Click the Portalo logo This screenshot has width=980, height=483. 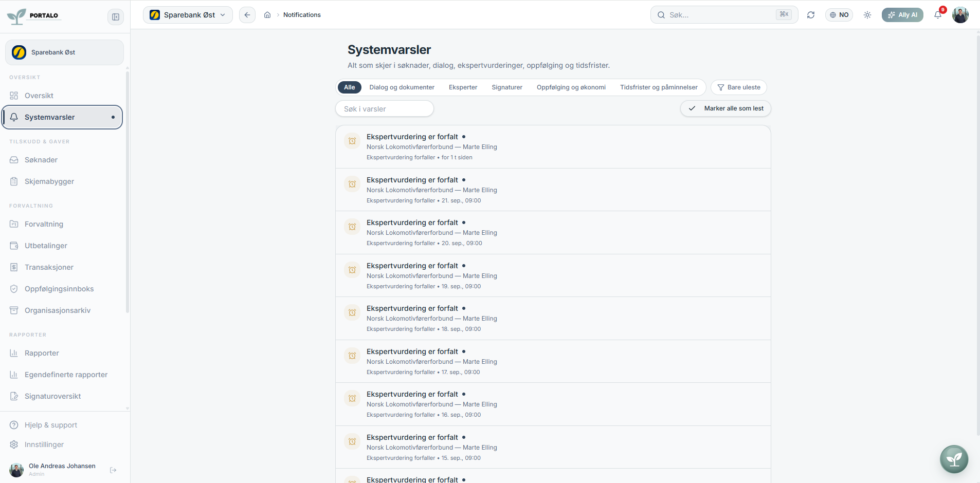33,16
